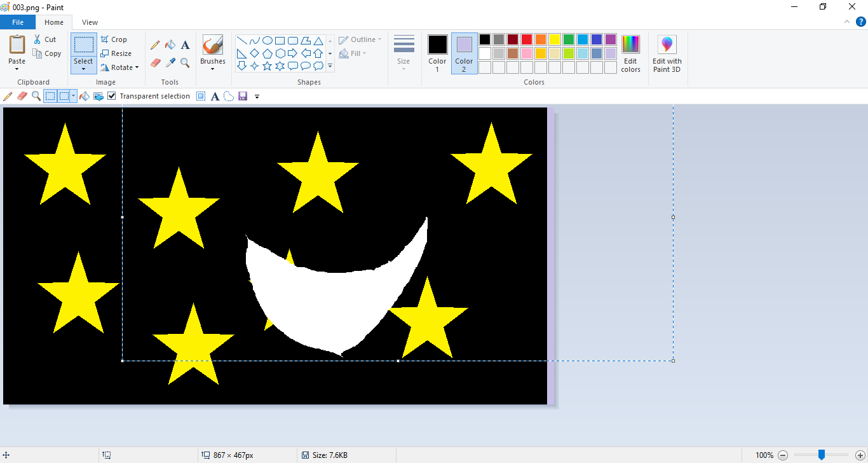The width and height of the screenshot is (868, 463).
Task: Expand the Paste options dropdown arrow
Action: coord(17,69)
